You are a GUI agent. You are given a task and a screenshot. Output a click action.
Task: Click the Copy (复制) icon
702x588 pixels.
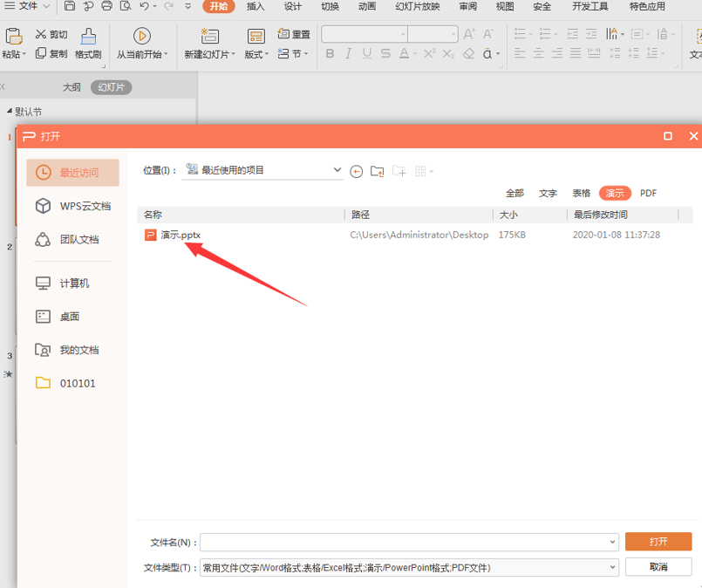tap(41, 53)
